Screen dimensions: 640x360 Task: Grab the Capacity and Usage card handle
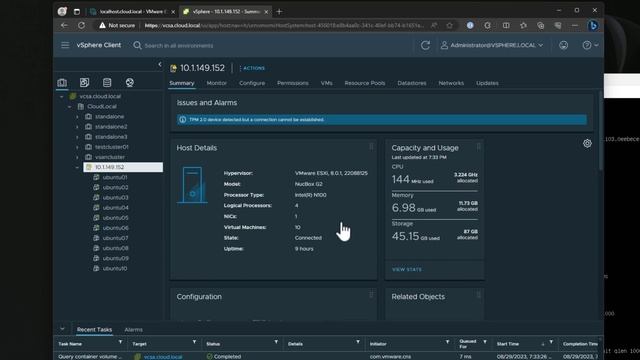478,147
